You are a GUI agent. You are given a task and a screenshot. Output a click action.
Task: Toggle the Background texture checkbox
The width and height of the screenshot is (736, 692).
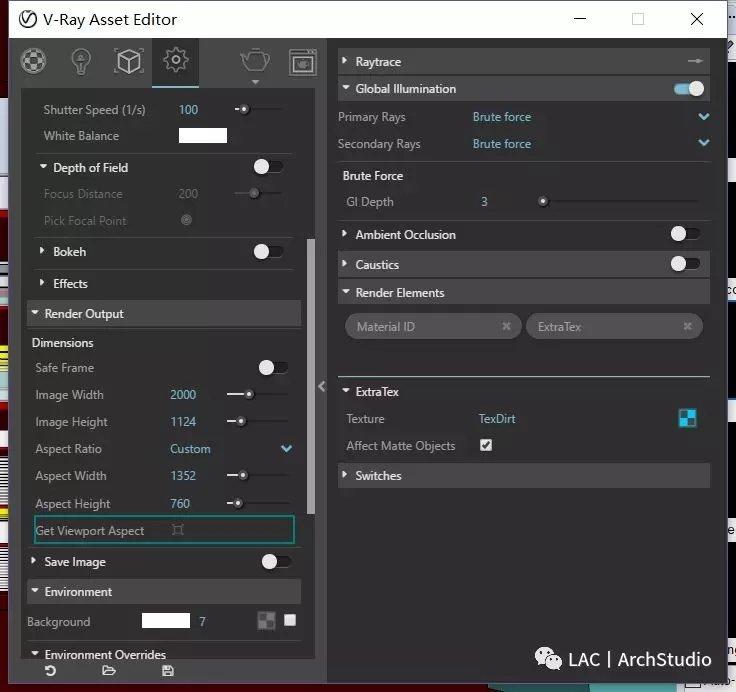coord(290,620)
